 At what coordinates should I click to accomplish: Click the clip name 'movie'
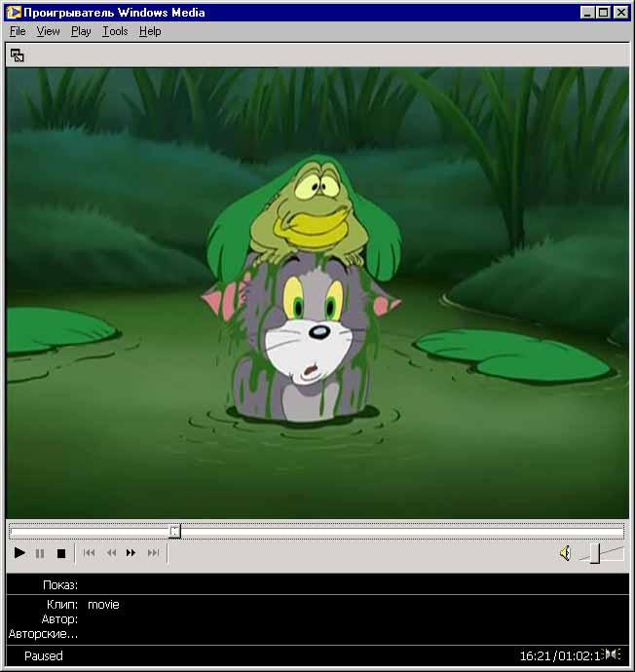pos(103,604)
